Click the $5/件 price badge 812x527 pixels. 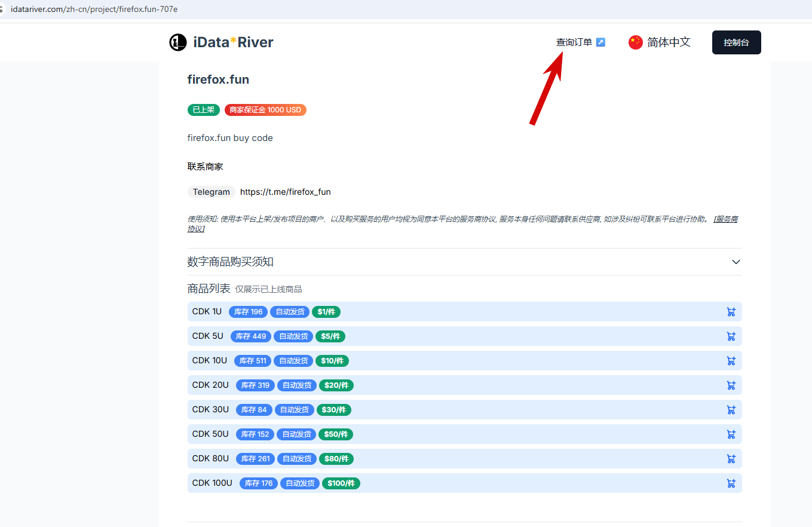(x=330, y=336)
